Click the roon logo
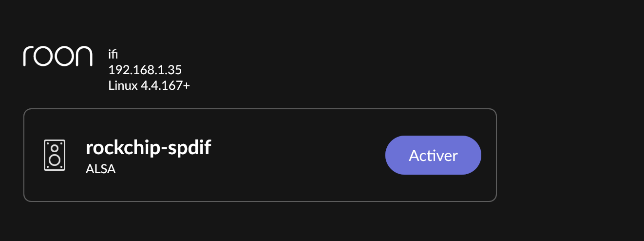 coord(57,56)
